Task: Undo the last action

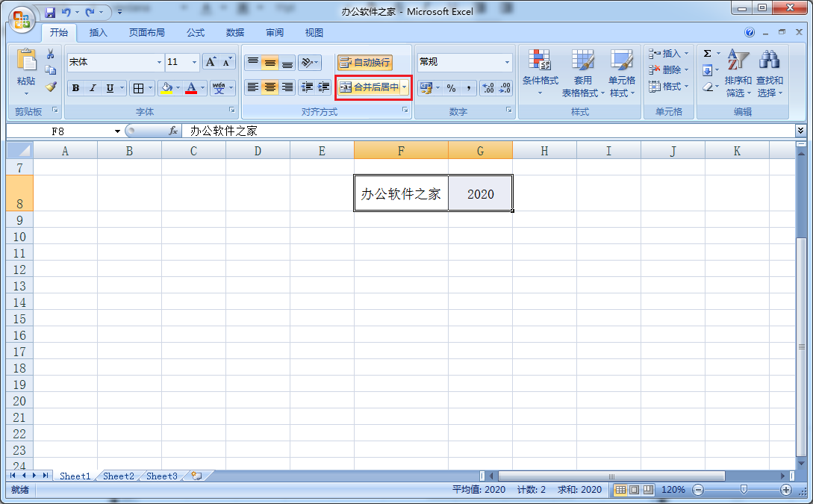Action: [66, 12]
